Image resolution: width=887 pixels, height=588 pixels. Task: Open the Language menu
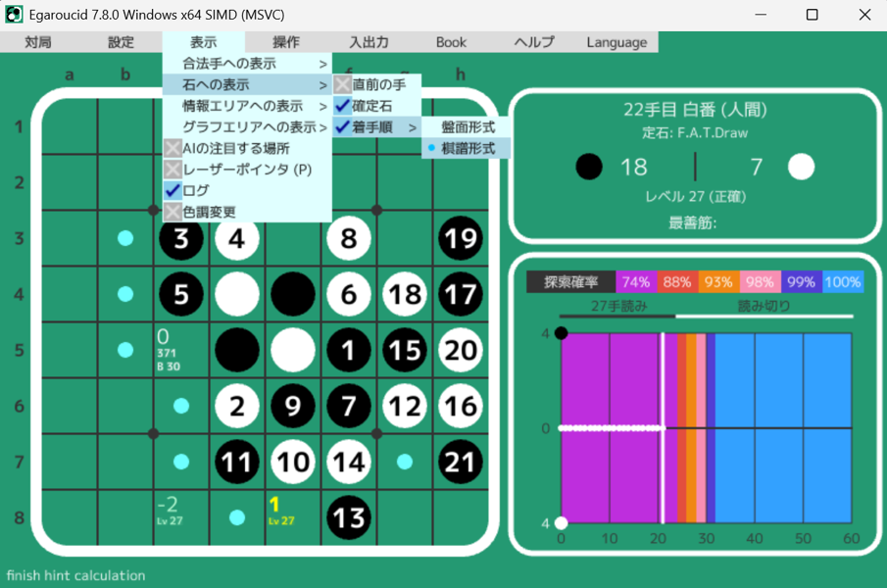coord(616,42)
